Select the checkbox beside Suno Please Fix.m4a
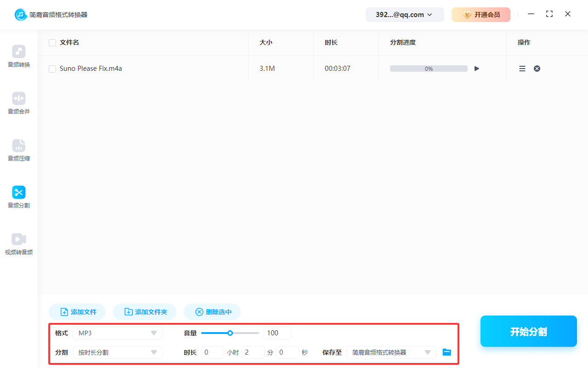Viewport: 588px width, 368px height. (52, 69)
